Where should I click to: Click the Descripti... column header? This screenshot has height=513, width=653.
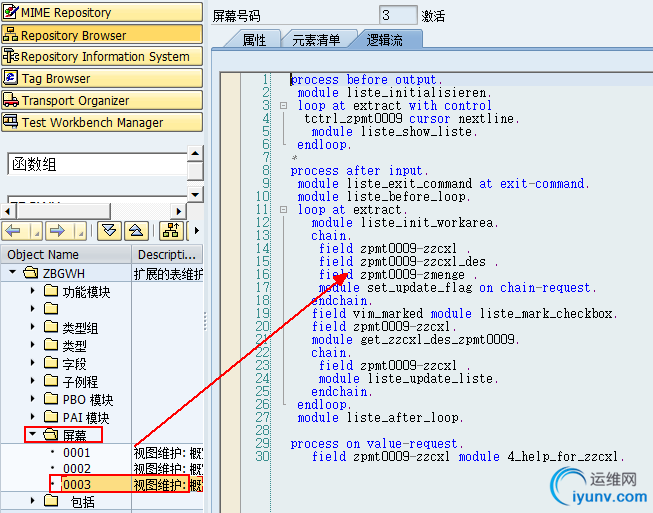pyautogui.click(x=167, y=254)
